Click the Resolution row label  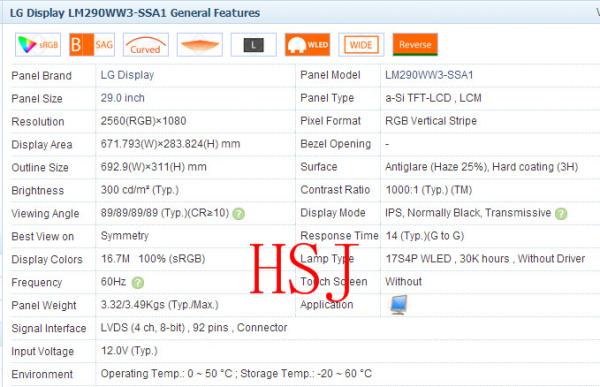click(x=38, y=122)
